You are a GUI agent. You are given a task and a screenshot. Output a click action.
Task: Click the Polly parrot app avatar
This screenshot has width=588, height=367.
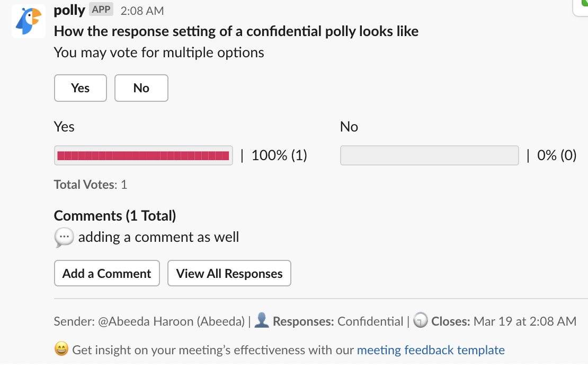(28, 21)
